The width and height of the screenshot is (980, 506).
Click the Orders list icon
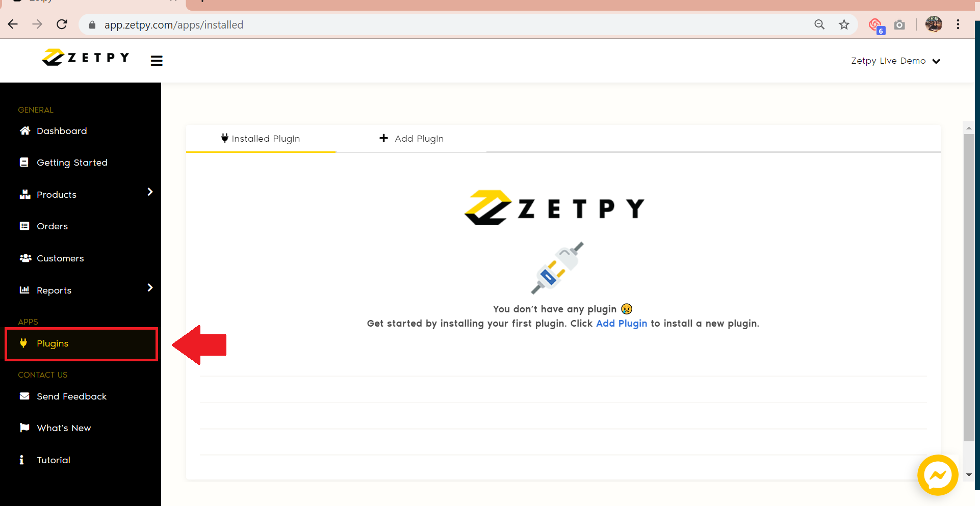click(x=24, y=226)
